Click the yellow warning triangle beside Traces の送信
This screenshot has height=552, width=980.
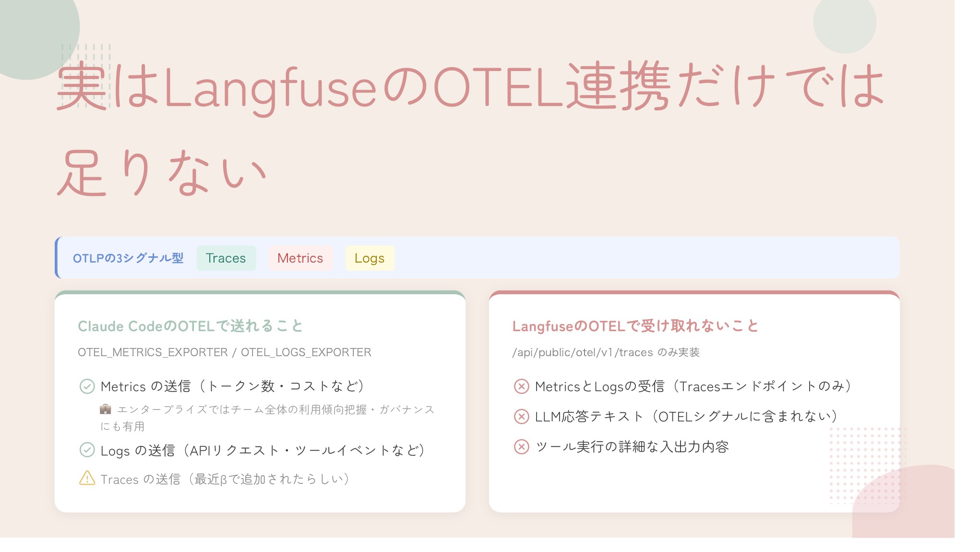tap(87, 479)
